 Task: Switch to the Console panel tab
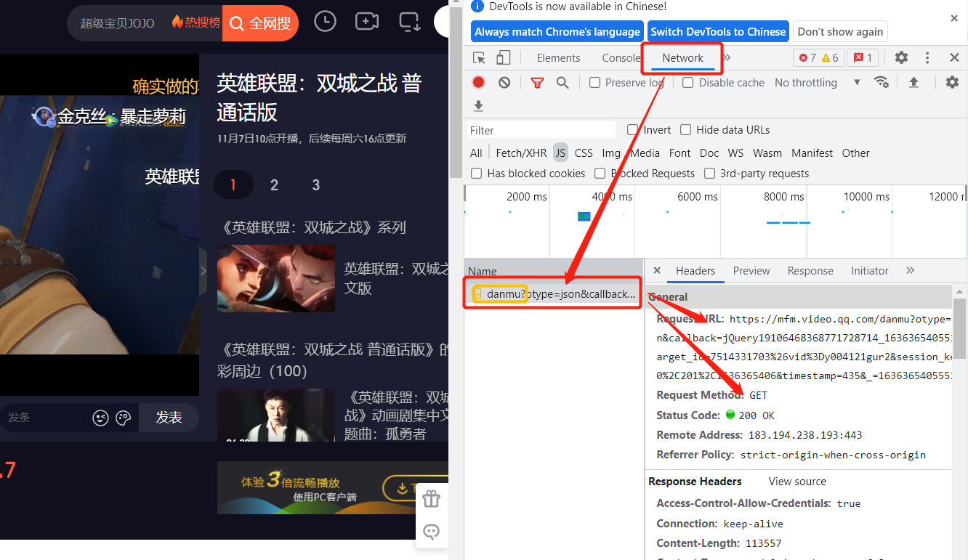pos(621,58)
